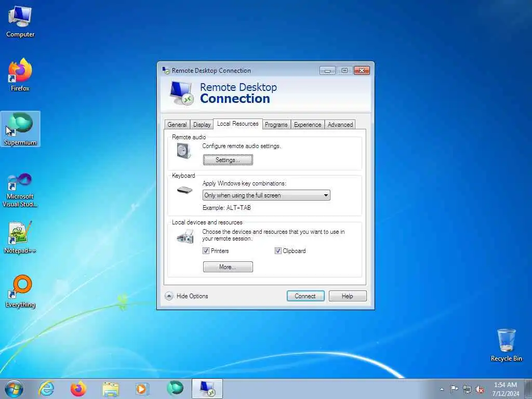Collapse dialog with Hide Options

pyautogui.click(x=187, y=296)
